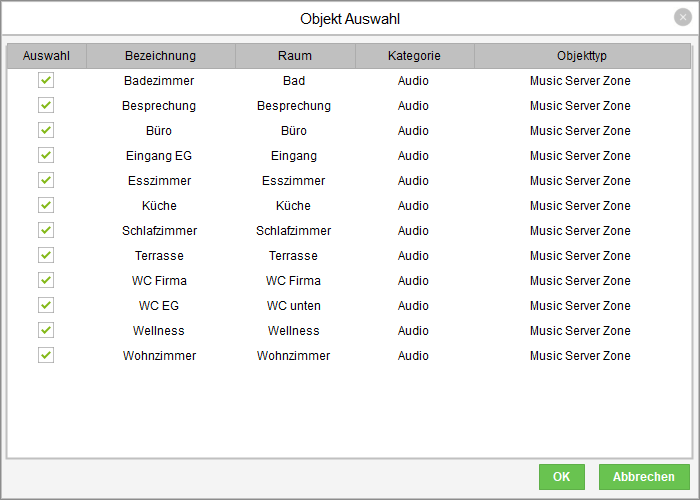The width and height of the screenshot is (700, 500).
Task: Cancel with the Abbrechen button
Action: pos(644,477)
